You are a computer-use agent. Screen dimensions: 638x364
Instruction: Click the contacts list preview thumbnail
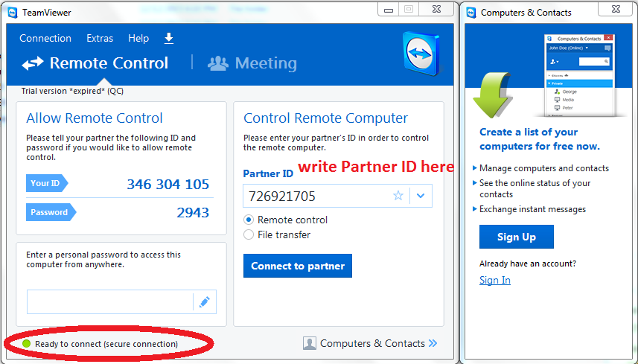[x=580, y=76]
